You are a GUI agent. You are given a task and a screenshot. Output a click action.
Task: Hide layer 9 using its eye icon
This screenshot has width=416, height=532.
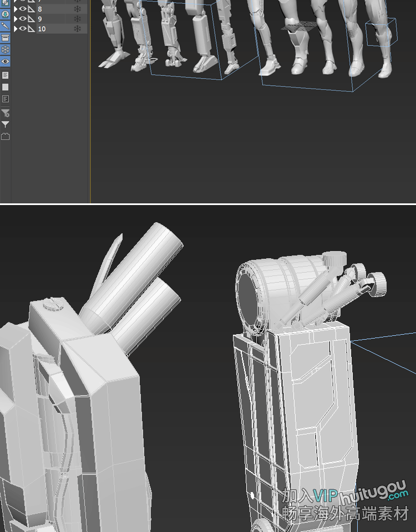tap(23, 19)
